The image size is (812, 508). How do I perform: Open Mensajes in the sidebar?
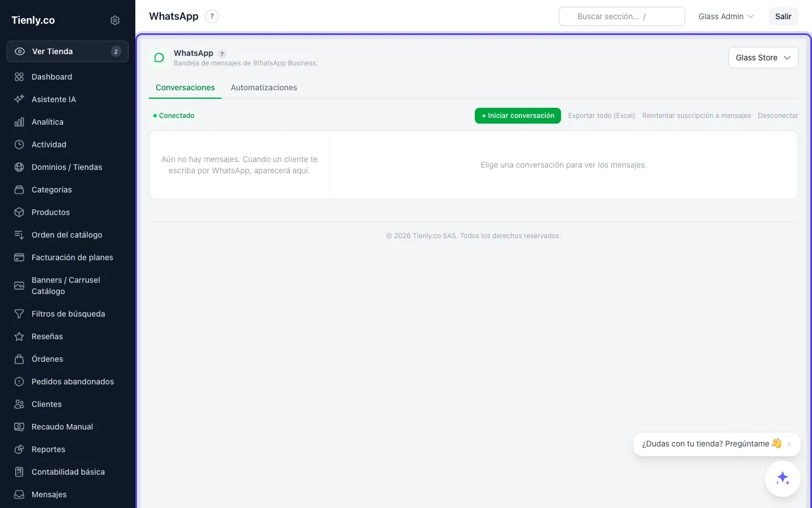click(68, 494)
